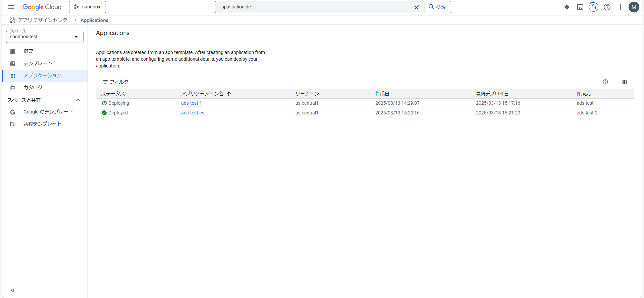Click the Applications page heading
644x298 pixels.
(113, 33)
